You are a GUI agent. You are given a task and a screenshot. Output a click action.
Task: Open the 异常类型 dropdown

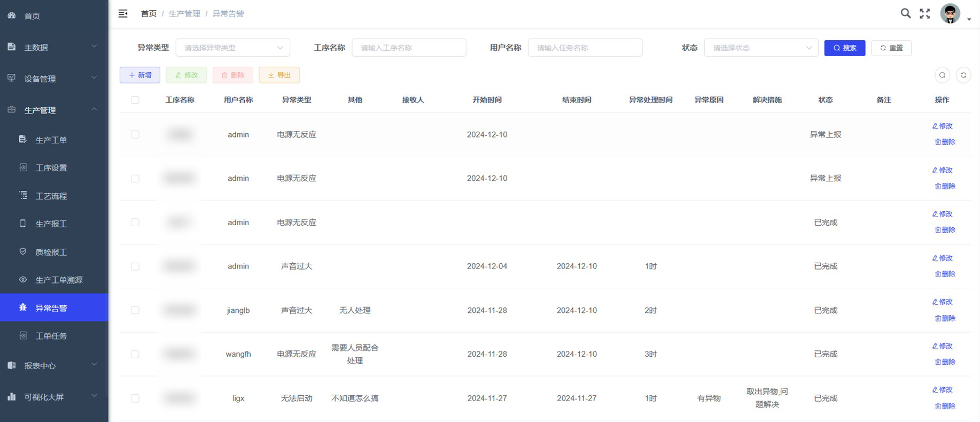[232, 48]
